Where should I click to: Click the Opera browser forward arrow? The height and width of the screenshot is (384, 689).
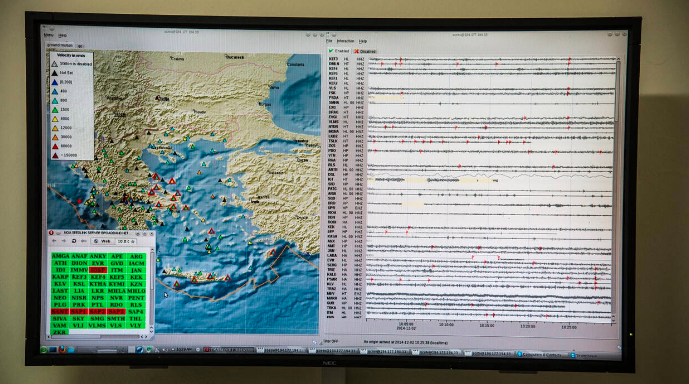click(x=64, y=241)
